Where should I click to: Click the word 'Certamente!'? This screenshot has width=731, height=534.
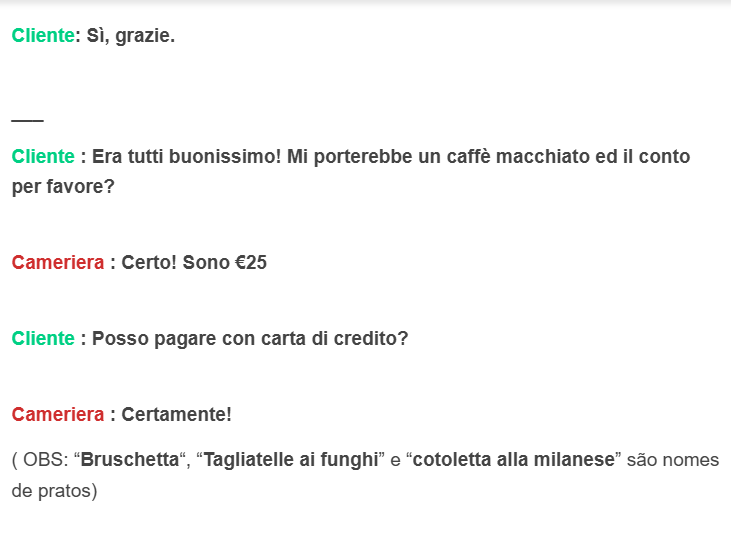click(x=177, y=414)
